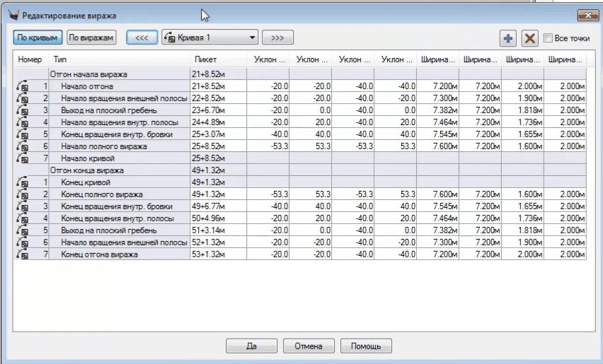
Task: Open the Кривая 1 dropdown list
Action: point(253,37)
